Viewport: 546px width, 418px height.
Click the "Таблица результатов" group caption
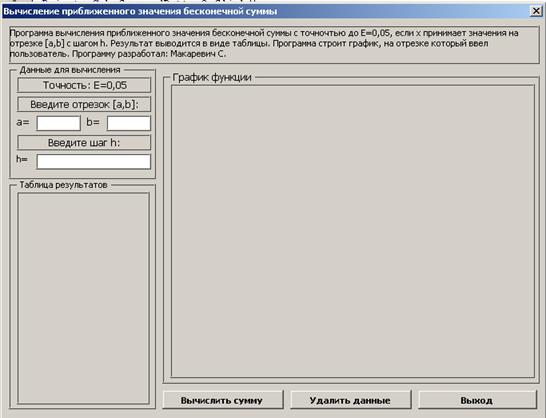(63, 185)
